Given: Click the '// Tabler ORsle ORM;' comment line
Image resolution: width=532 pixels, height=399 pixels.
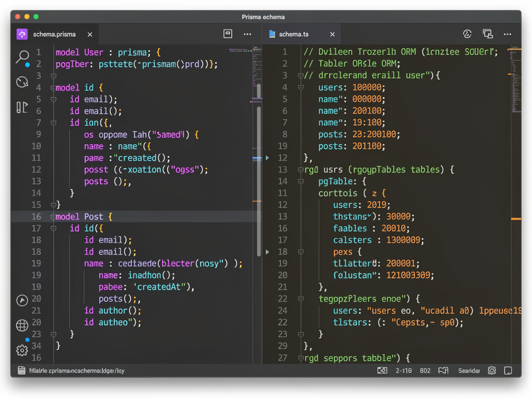Looking at the screenshot, I should point(352,63).
